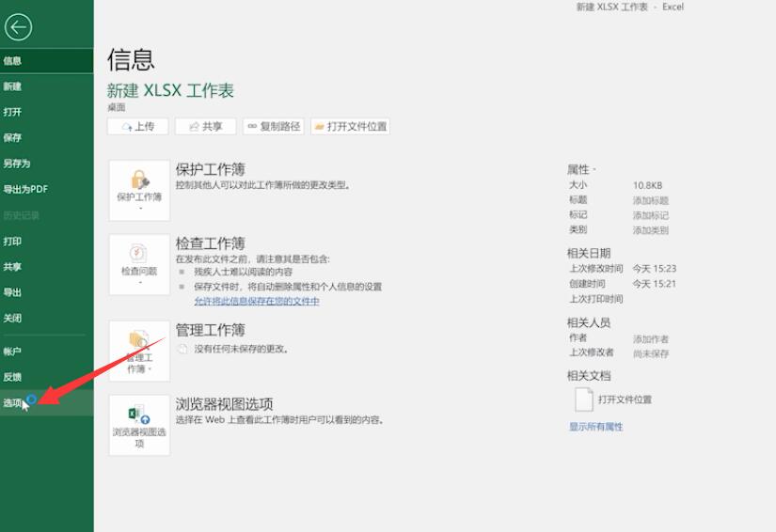Click 允许将此信息保存在您的文件中 link
The image size is (776, 532).
click(257, 301)
